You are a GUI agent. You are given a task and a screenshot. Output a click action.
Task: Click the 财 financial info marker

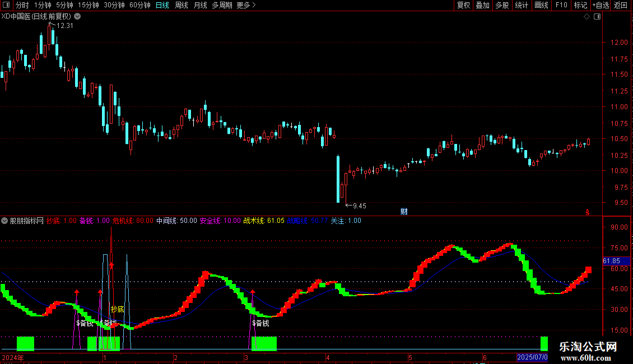click(404, 212)
